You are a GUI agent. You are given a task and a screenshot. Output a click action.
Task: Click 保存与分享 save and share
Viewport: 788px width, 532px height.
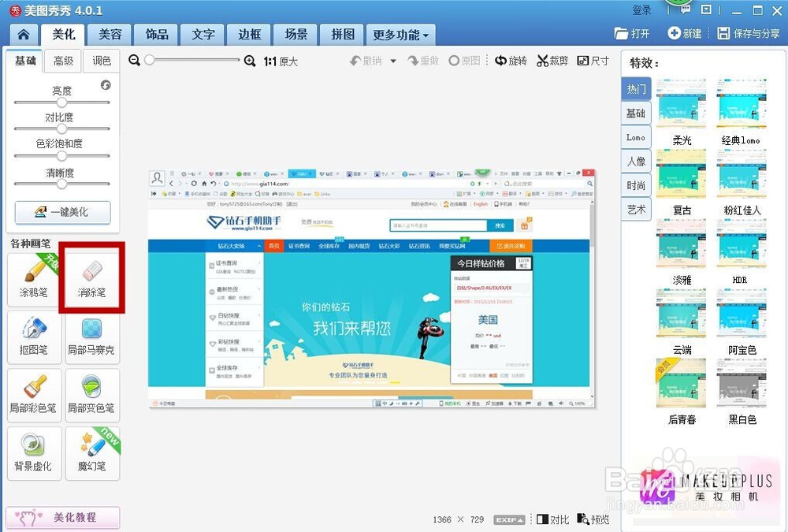click(x=749, y=33)
